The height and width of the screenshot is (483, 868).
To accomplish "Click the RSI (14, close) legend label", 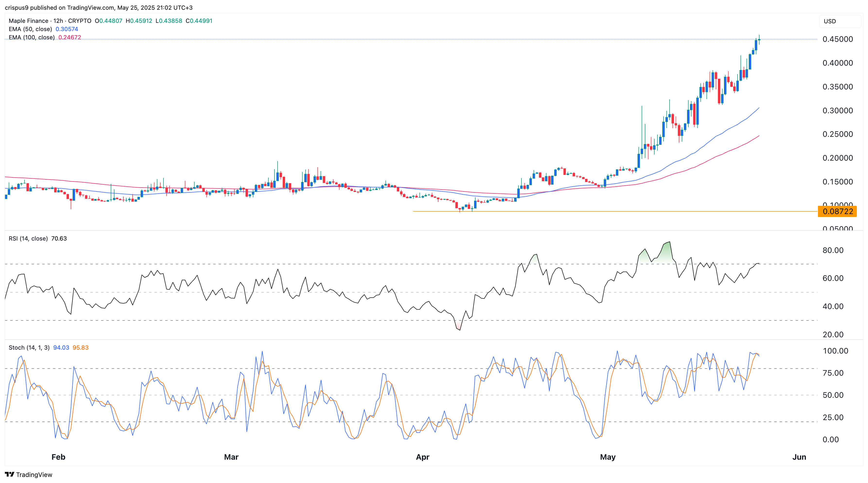I will 28,239.
